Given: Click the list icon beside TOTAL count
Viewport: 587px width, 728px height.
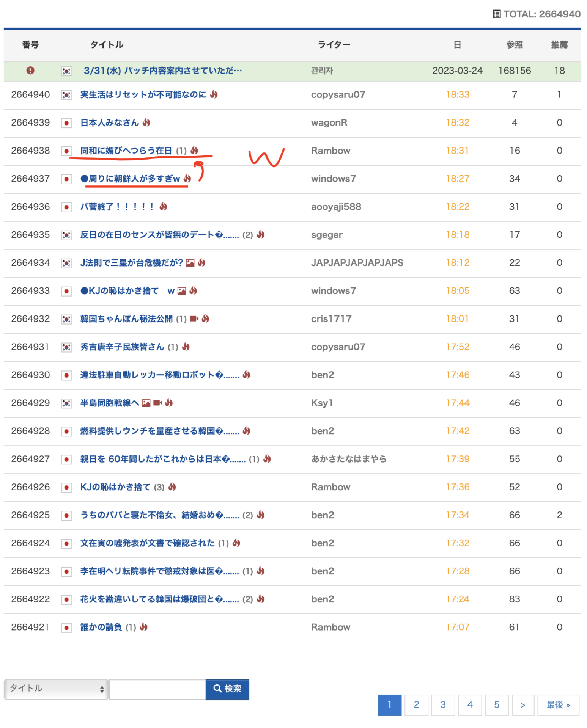Looking at the screenshot, I should click(x=496, y=14).
